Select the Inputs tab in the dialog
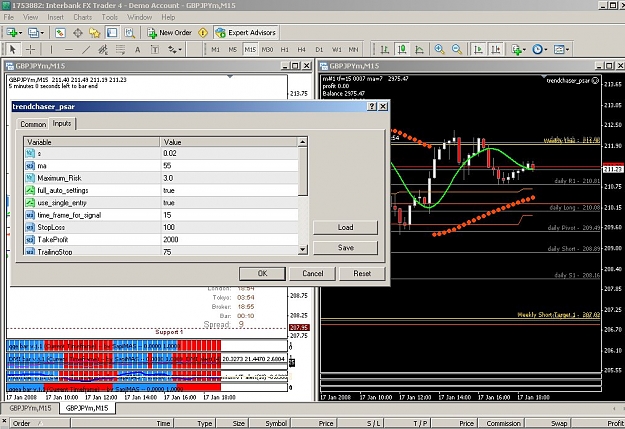 62,124
